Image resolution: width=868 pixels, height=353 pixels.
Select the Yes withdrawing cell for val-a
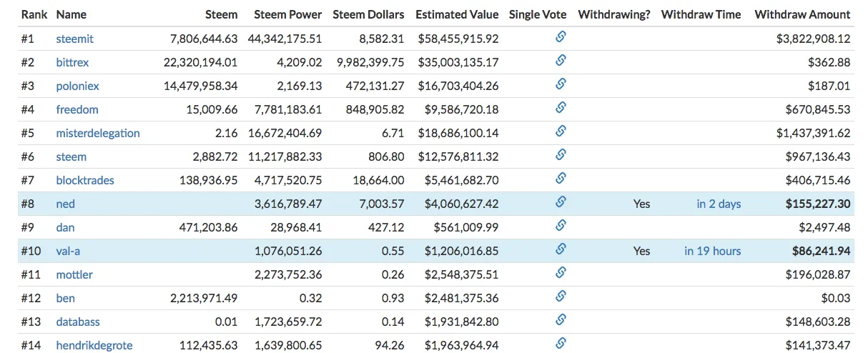[642, 251]
